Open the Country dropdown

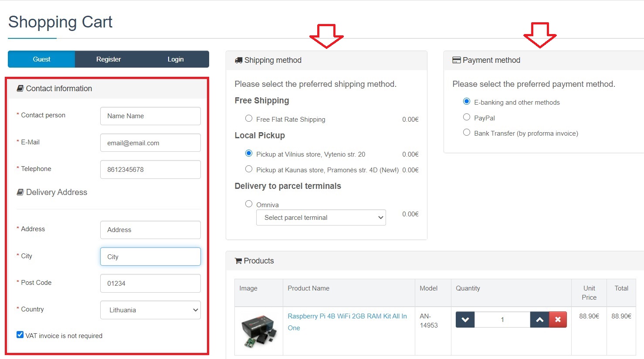pyautogui.click(x=150, y=310)
